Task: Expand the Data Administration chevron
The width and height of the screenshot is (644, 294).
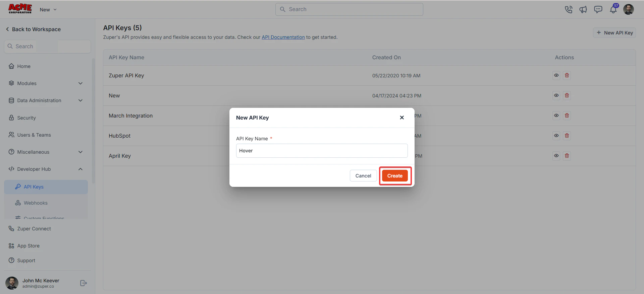Action: coord(80,100)
